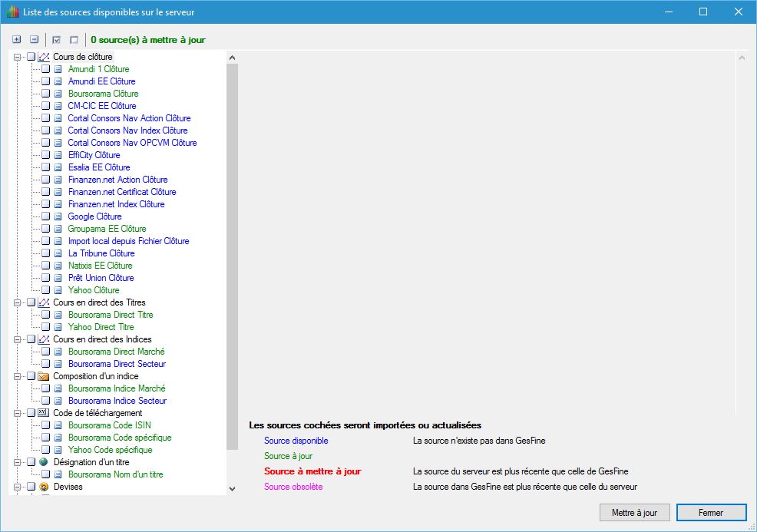Screen dimensions: 757x532
Task: Select the Finanzen.net Certificat Clôture item
Action: point(121,192)
